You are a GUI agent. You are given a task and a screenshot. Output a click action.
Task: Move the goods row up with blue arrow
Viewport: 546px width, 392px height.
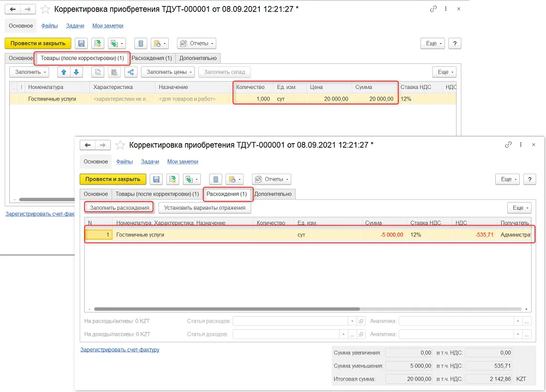(x=64, y=72)
